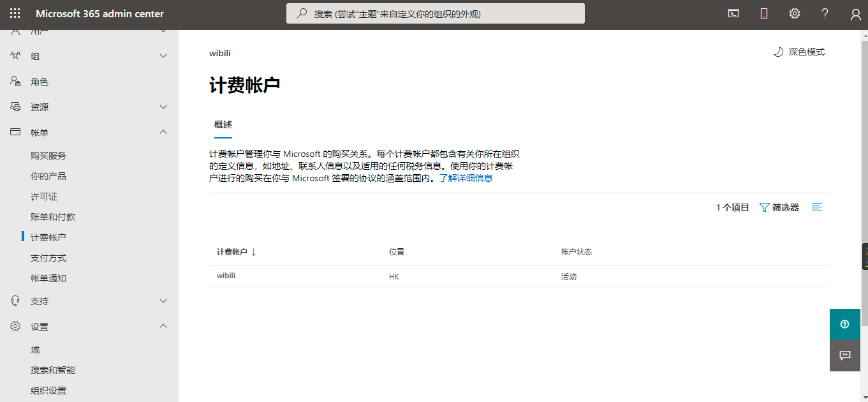Click the 组 groups icon in sidebar
Viewport: 868px width, 402px height.
15,56
